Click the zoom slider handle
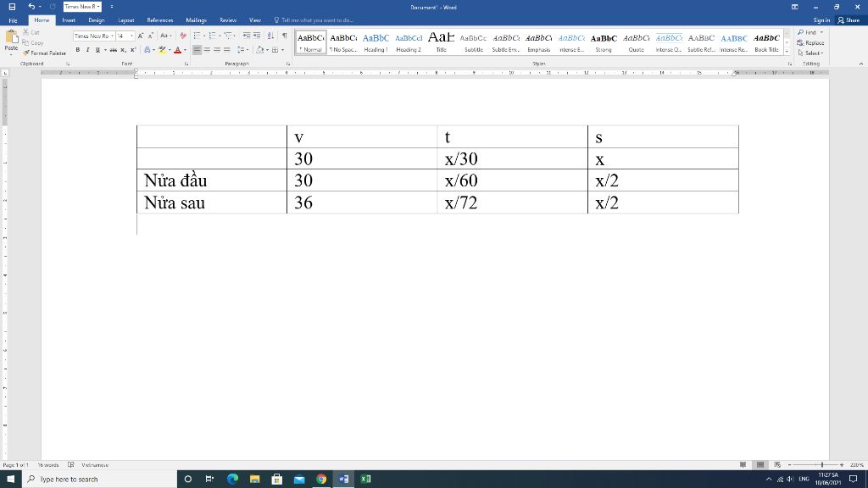 tap(822, 465)
